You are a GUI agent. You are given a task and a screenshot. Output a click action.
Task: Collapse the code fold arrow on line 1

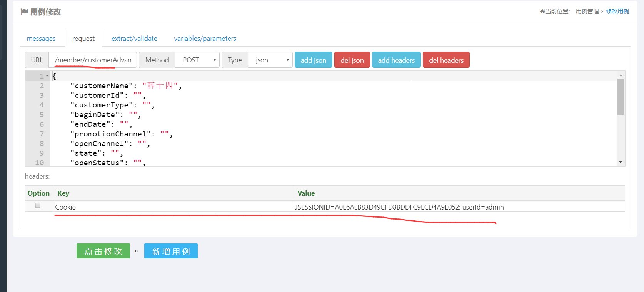tap(47, 76)
